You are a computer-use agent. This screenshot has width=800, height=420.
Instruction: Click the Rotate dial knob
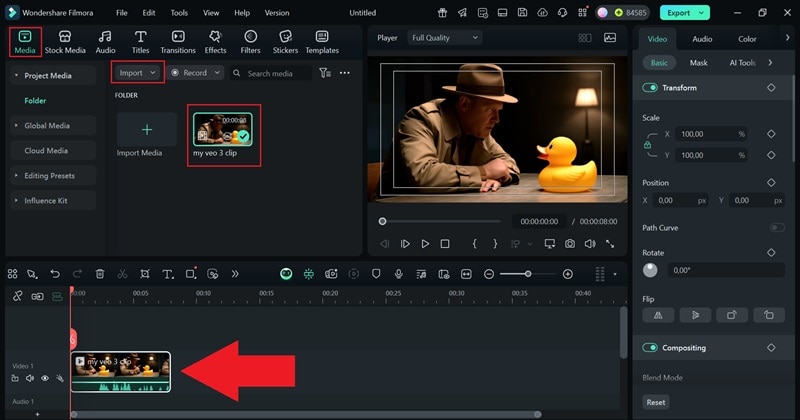pyautogui.click(x=650, y=270)
